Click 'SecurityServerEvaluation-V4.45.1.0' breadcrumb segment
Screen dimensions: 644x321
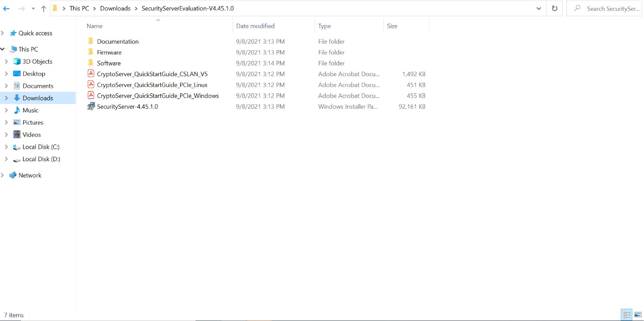188,8
